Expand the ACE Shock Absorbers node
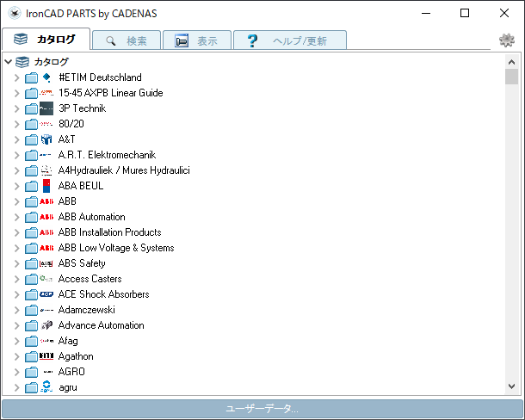This screenshot has height=420, width=525. 16,294
